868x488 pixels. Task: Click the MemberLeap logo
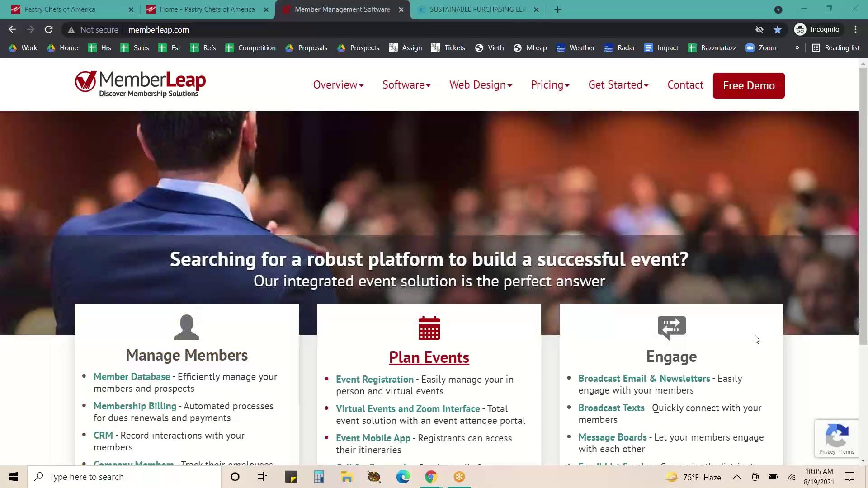click(140, 84)
